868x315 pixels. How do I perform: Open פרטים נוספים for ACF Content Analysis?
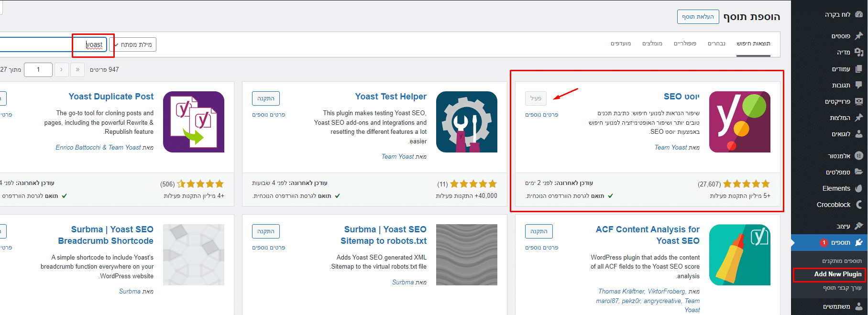[542, 248]
